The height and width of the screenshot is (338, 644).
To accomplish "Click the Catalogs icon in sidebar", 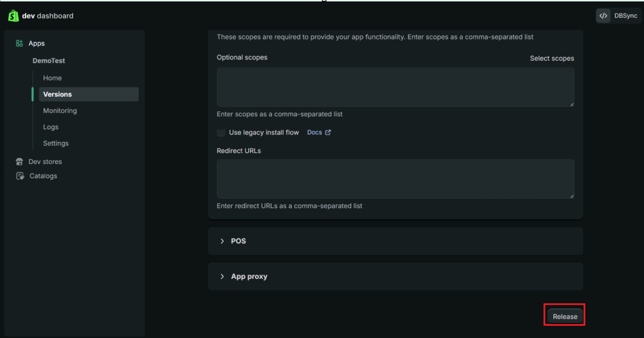I will tap(20, 176).
